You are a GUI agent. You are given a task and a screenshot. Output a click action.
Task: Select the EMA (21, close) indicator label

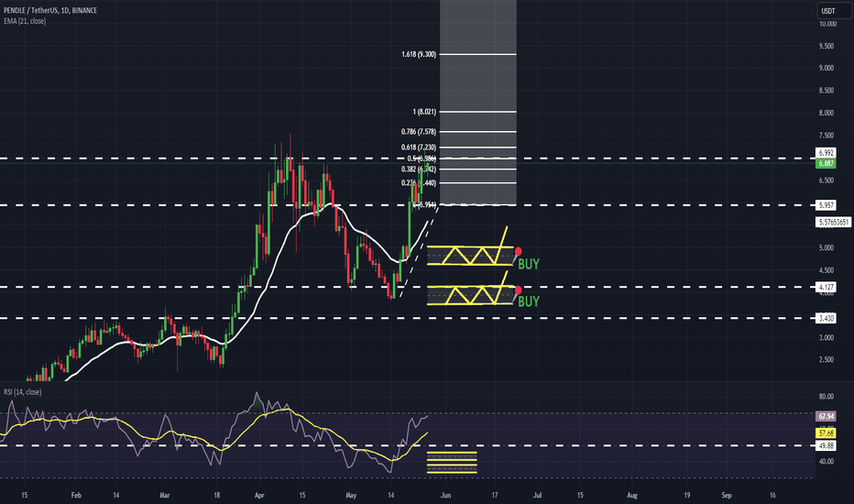(25, 21)
